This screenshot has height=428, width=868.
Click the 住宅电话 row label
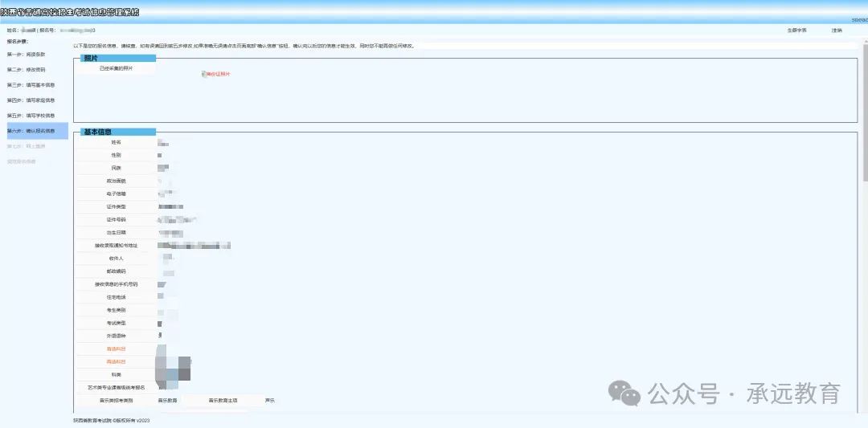pyautogui.click(x=116, y=297)
